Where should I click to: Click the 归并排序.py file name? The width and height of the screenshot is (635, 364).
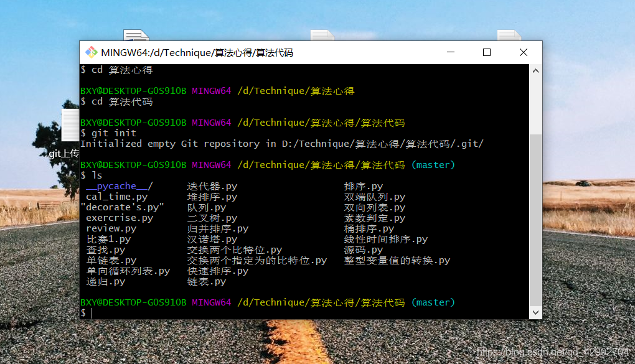click(x=218, y=228)
